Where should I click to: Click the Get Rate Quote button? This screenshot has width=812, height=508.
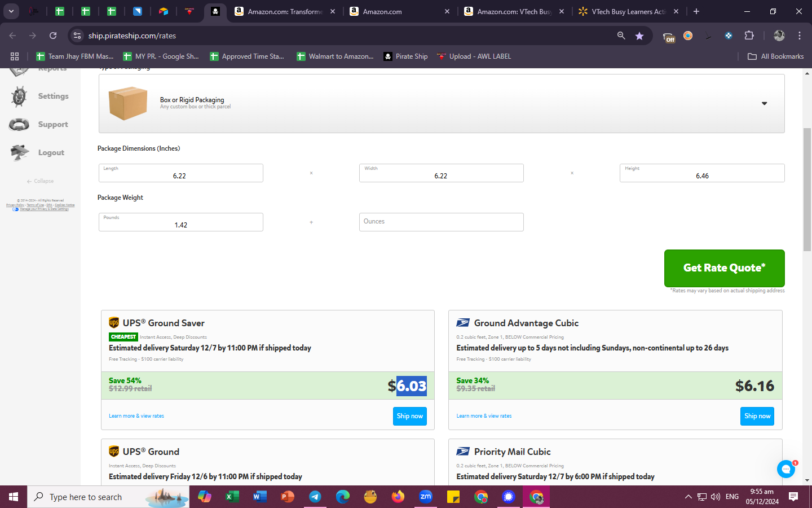pos(724,268)
